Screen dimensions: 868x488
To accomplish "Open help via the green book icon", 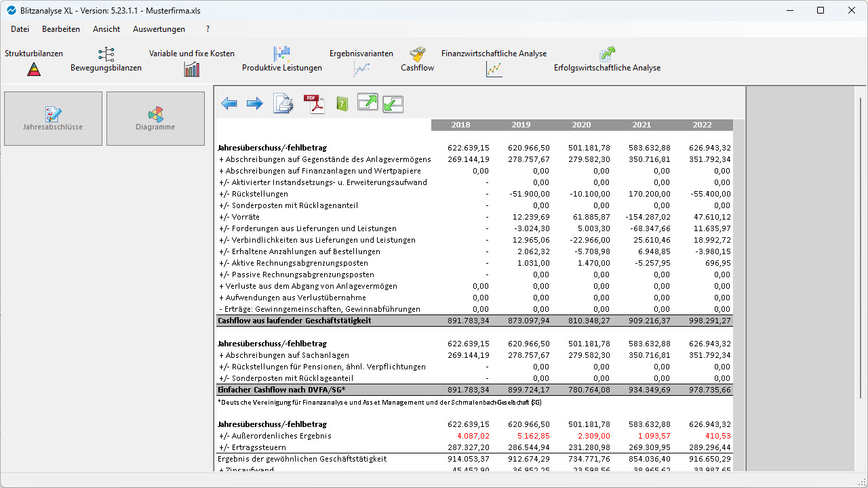I will 342,104.
